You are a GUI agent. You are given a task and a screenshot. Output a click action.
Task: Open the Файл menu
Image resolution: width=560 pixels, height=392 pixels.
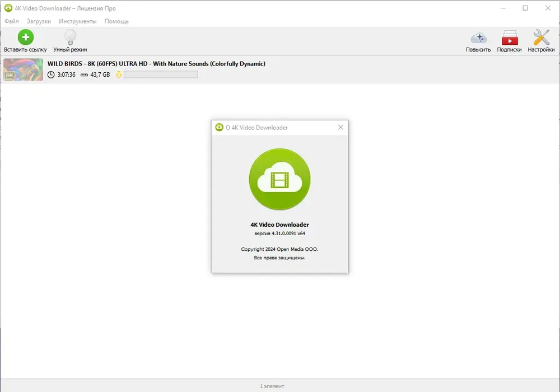(x=11, y=21)
